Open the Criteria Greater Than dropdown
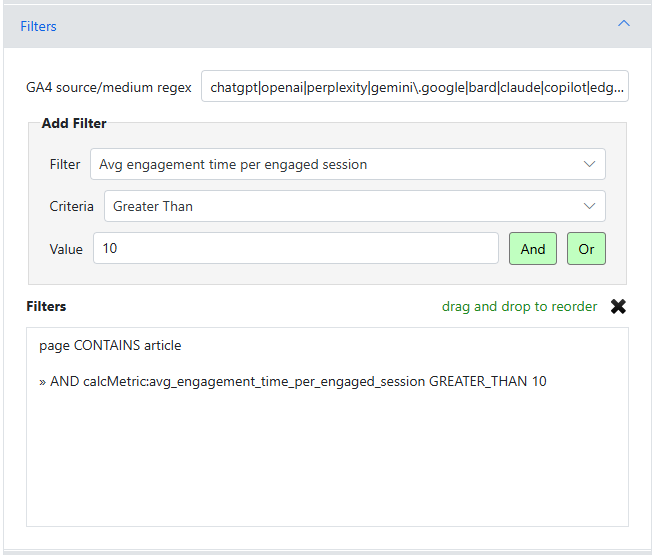Screen dimensions: 656x555 click(x=354, y=206)
